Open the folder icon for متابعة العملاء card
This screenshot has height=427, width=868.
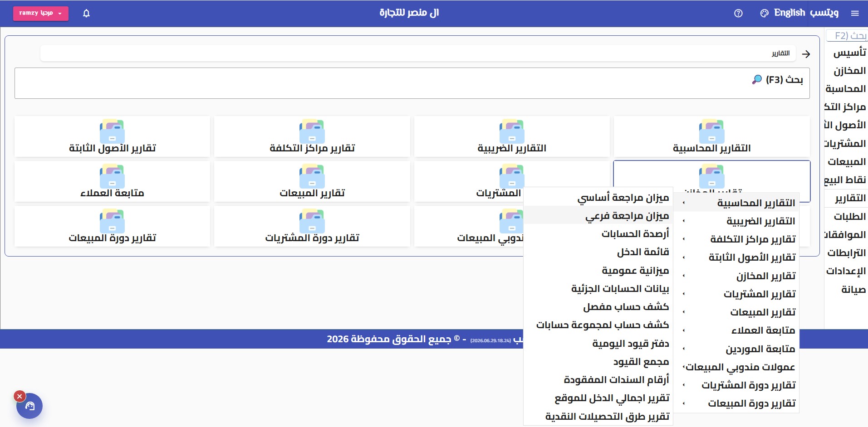[112, 176]
